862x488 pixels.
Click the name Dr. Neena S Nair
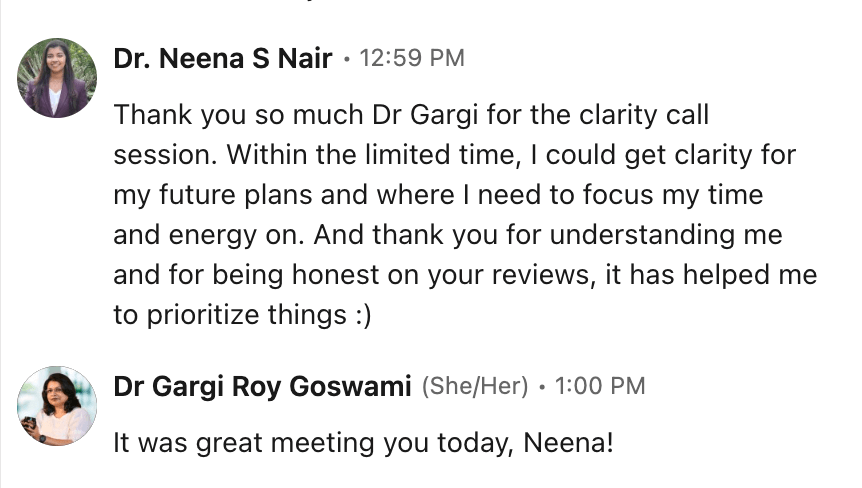(222, 59)
